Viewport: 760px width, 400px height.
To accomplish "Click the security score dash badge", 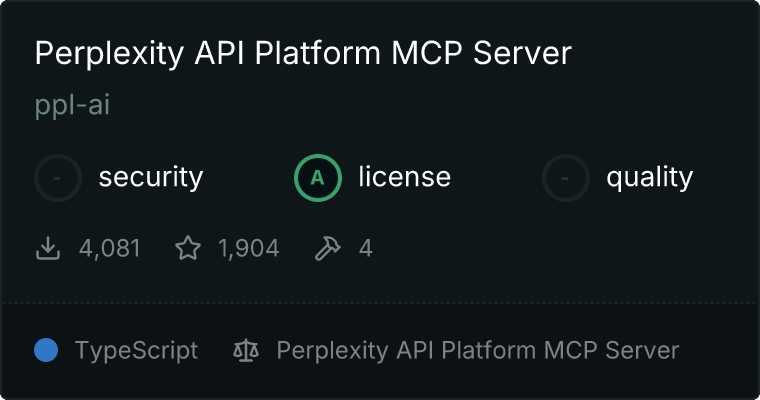I will coord(58,178).
